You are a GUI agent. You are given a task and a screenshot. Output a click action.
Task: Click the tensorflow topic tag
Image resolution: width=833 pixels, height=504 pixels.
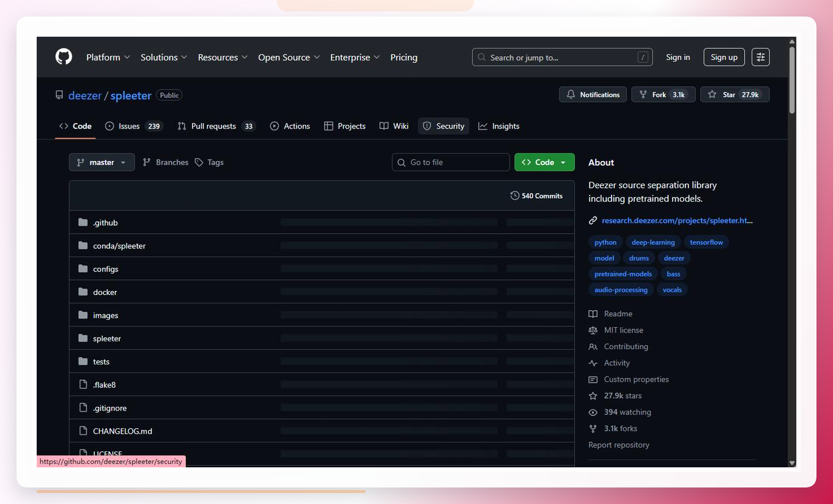coord(706,242)
